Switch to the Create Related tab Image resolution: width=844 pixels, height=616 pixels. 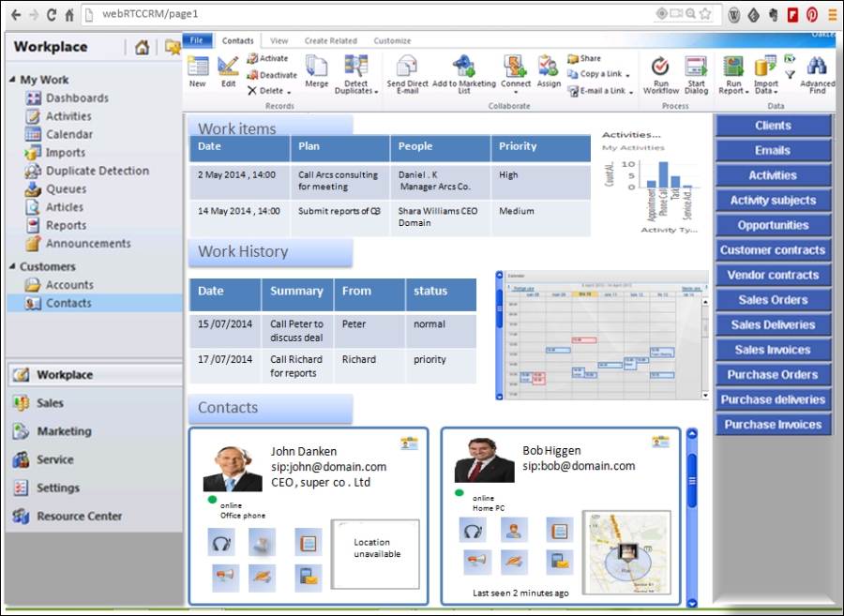[x=333, y=40]
